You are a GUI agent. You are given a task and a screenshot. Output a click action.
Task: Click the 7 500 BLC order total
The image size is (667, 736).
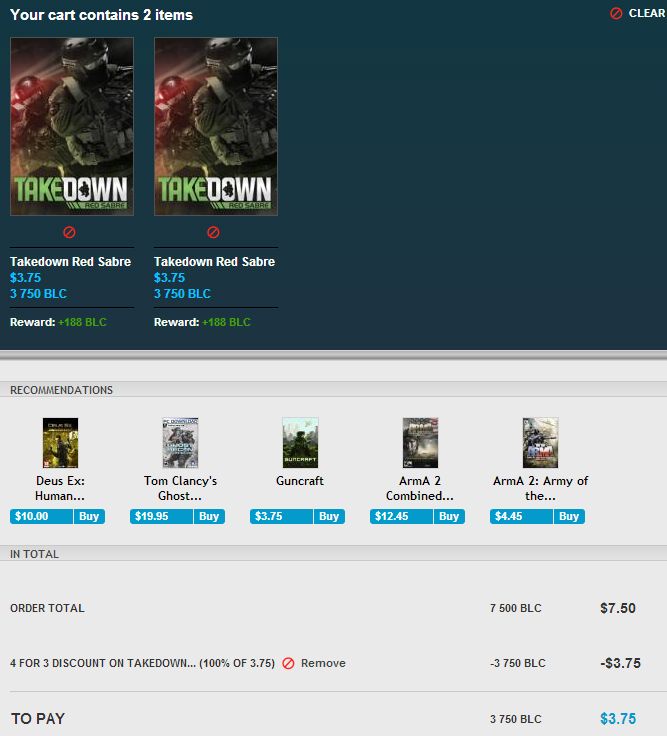pos(516,608)
